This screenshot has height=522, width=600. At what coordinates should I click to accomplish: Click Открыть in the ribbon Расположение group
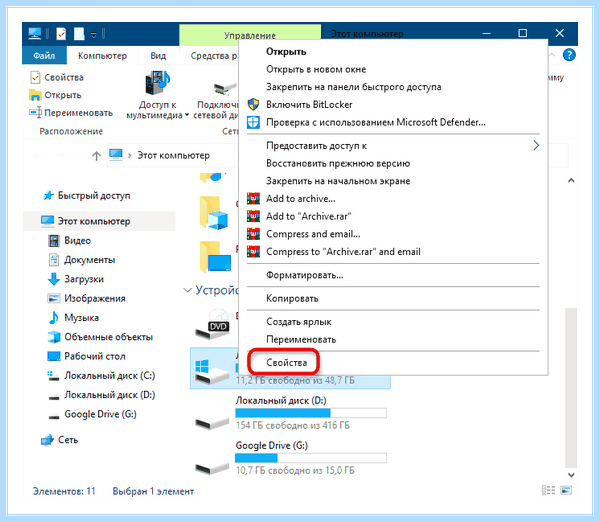[x=55, y=95]
